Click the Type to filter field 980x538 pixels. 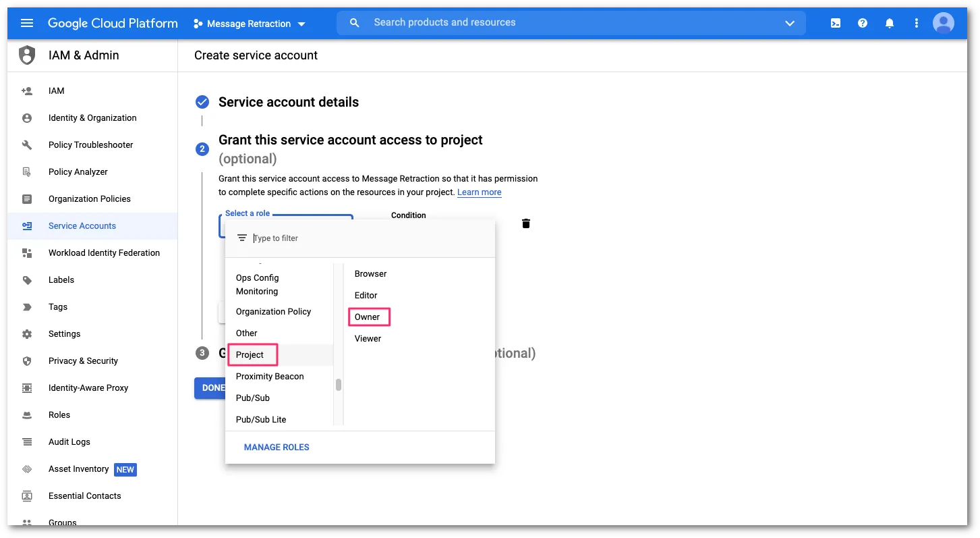pos(290,238)
